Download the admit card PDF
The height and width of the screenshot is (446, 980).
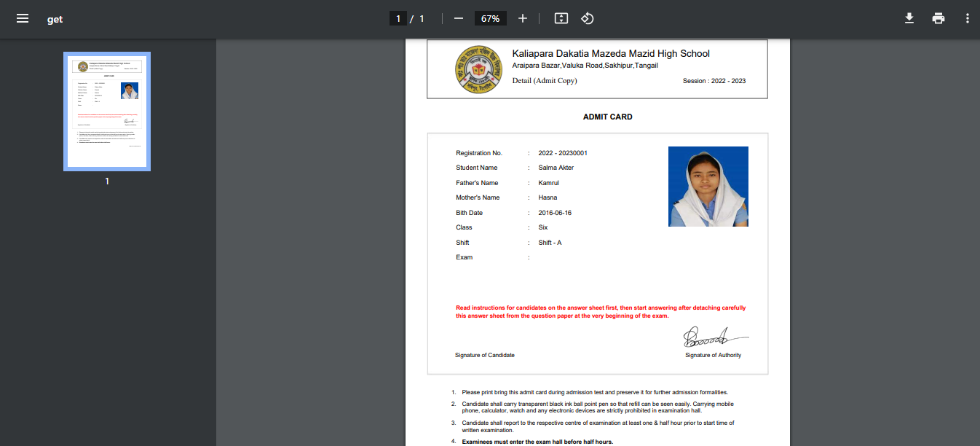point(909,18)
